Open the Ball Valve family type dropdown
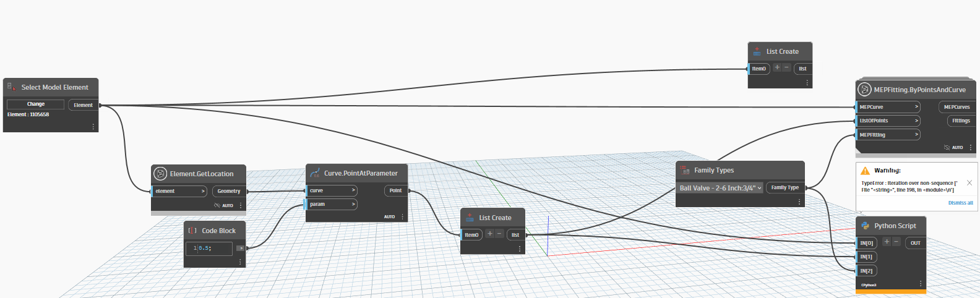The height and width of the screenshot is (298, 980). pos(721,188)
